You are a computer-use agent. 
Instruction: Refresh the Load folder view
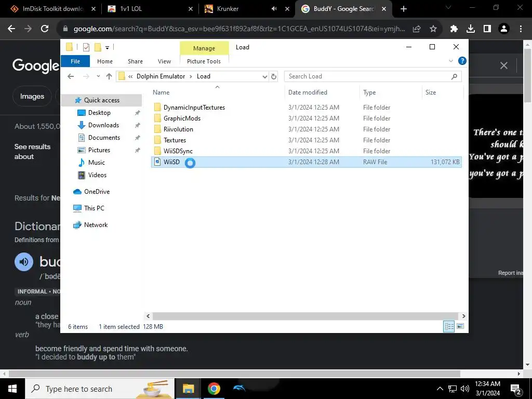pyautogui.click(x=274, y=76)
